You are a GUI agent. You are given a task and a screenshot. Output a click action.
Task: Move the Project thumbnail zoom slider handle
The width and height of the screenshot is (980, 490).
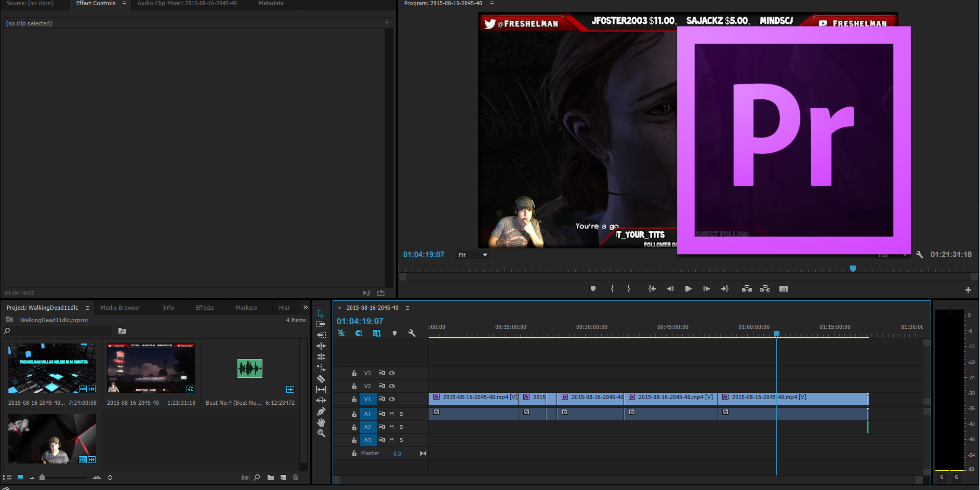click(42, 478)
